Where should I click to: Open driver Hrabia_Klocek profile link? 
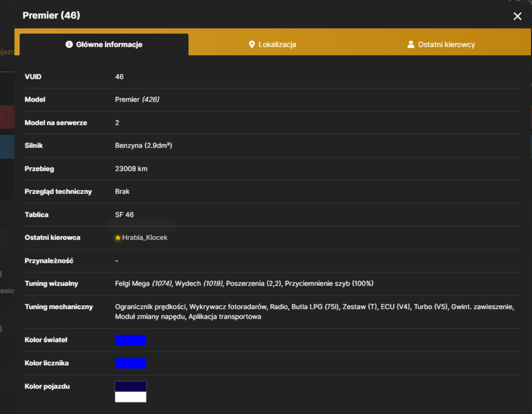pyautogui.click(x=145, y=237)
